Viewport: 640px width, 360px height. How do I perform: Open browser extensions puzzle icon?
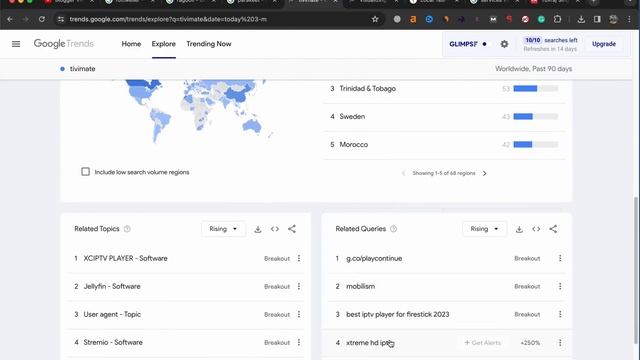[x=558, y=19]
